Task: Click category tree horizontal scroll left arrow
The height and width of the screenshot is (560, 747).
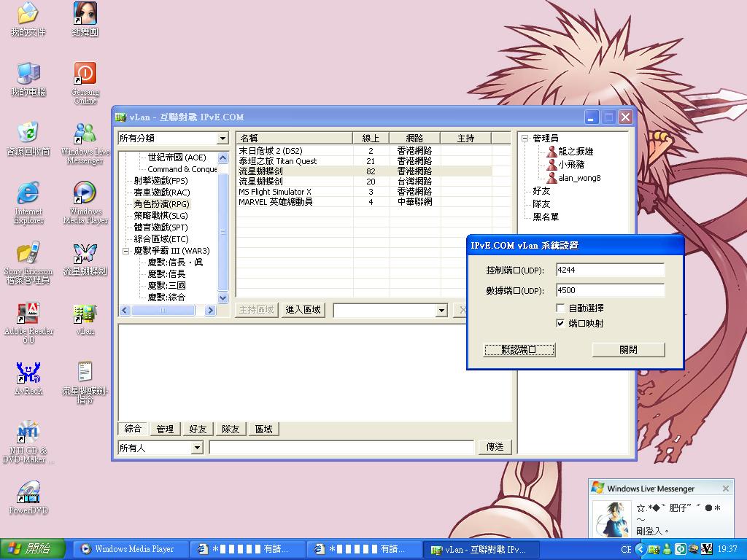Action: [x=125, y=310]
